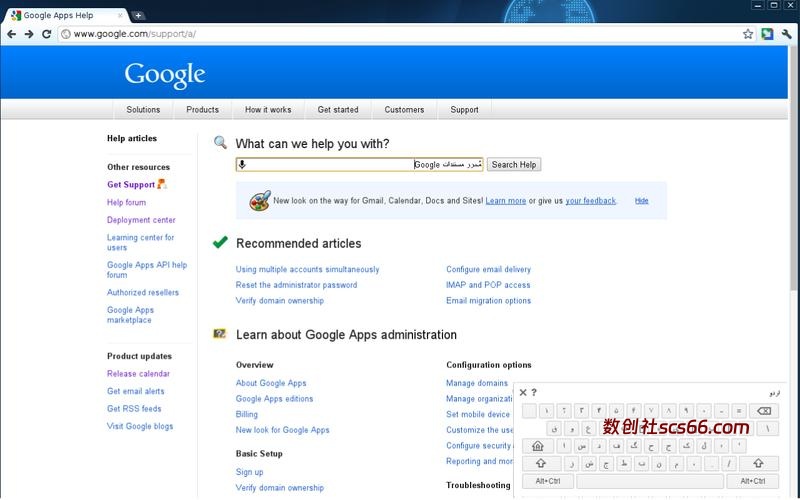
Task: Select the Get started navigation tab
Action: (338, 110)
